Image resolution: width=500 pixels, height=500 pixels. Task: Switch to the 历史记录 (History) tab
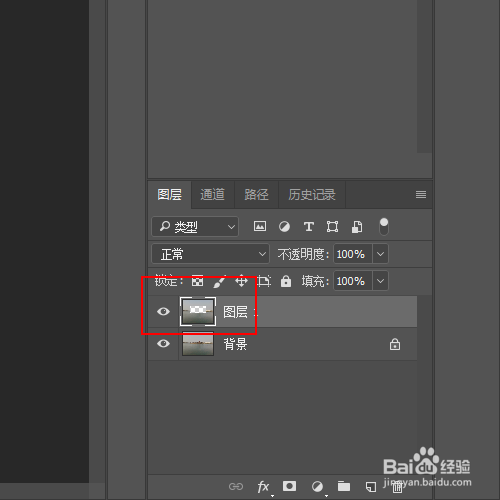[312, 195]
